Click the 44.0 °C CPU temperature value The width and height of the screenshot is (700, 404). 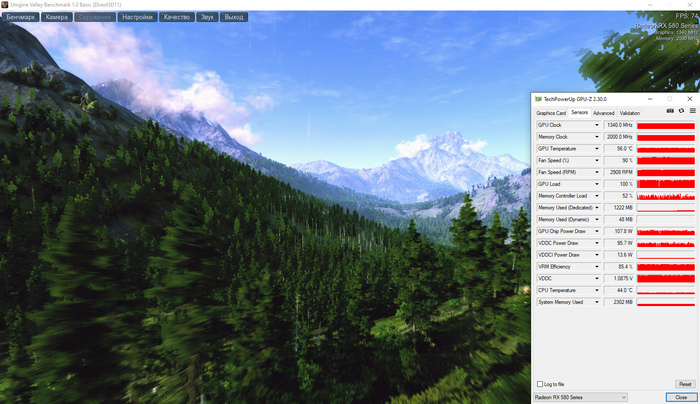click(619, 290)
